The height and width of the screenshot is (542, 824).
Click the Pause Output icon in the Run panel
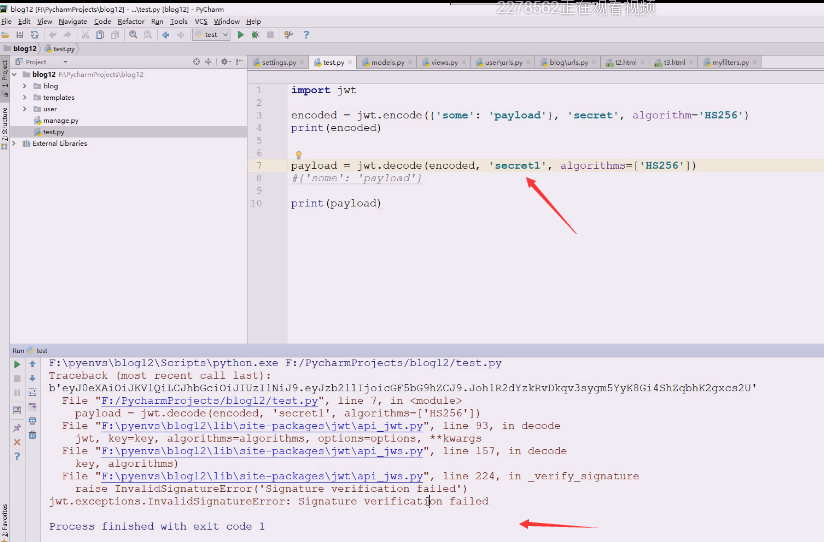click(17, 393)
